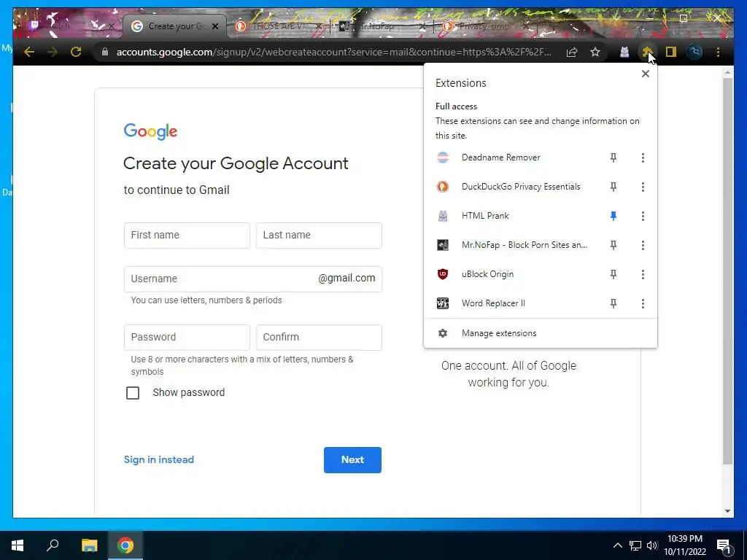Share this page via the share icon
Image resolution: width=747 pixels, height=560 pixels.
coord(572,52)
